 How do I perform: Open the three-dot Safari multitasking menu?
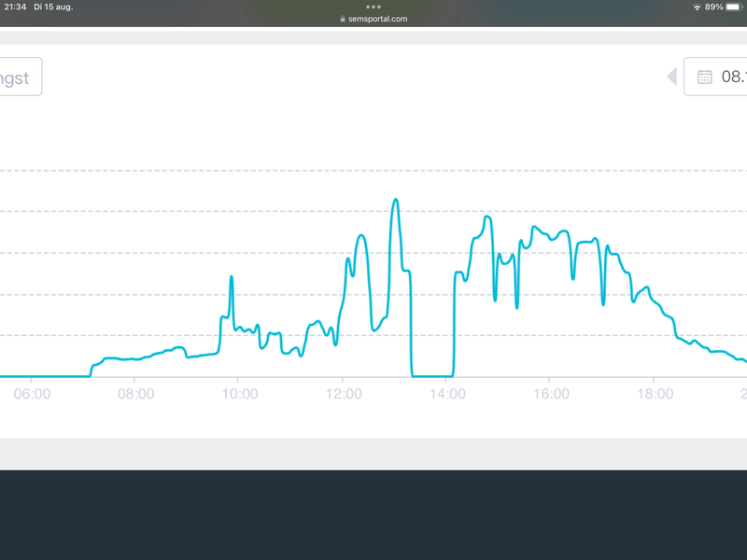point(373,7)
